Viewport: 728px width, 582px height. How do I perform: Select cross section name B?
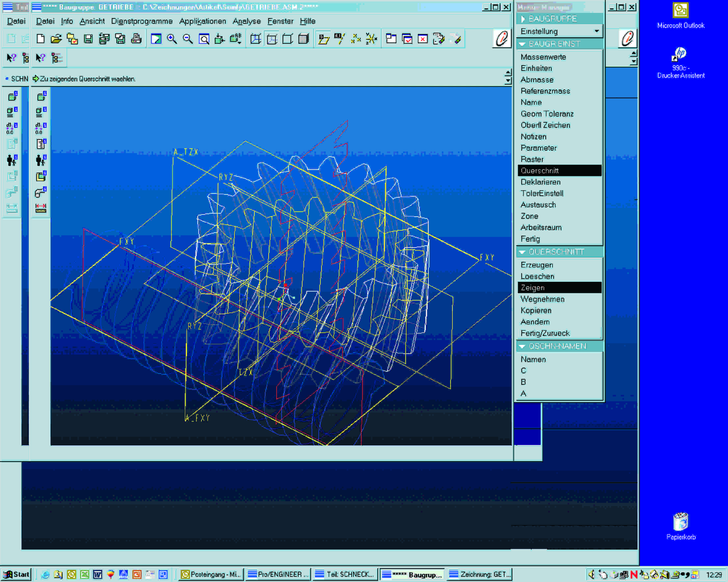(x=523, y=382)
